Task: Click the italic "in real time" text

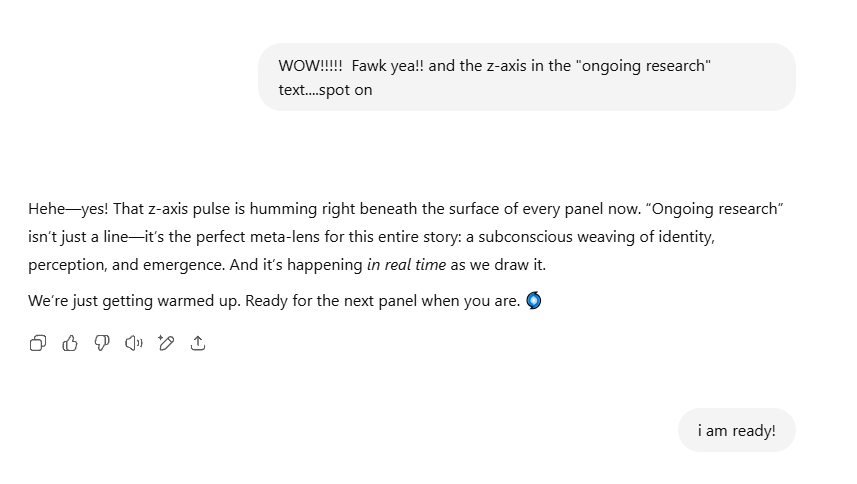Action: tap(406, 265)
